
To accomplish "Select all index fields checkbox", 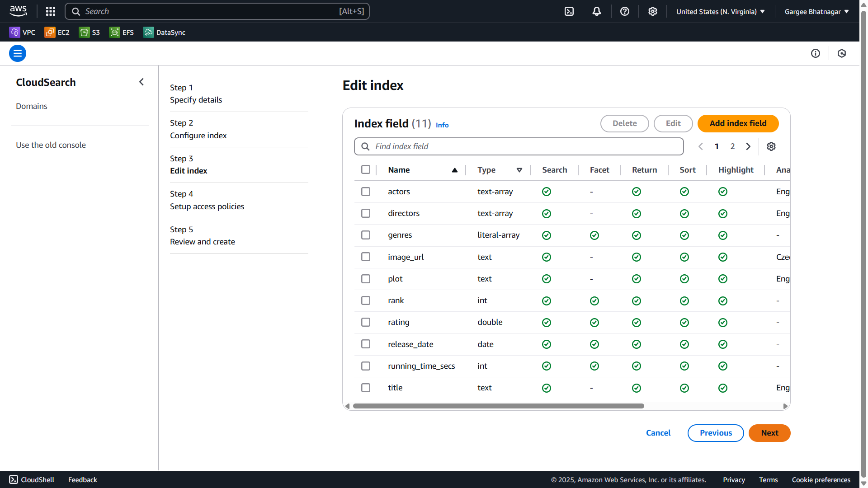I will click(x=366, y=169).
